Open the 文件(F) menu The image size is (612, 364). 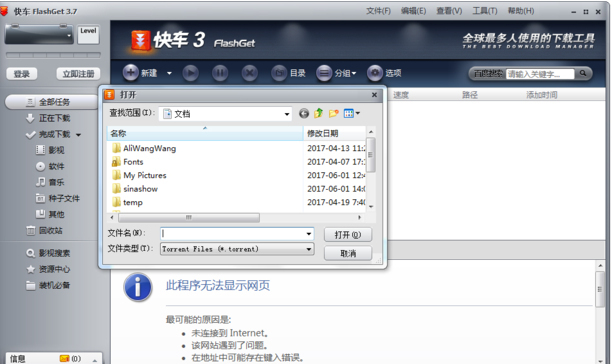378,11
